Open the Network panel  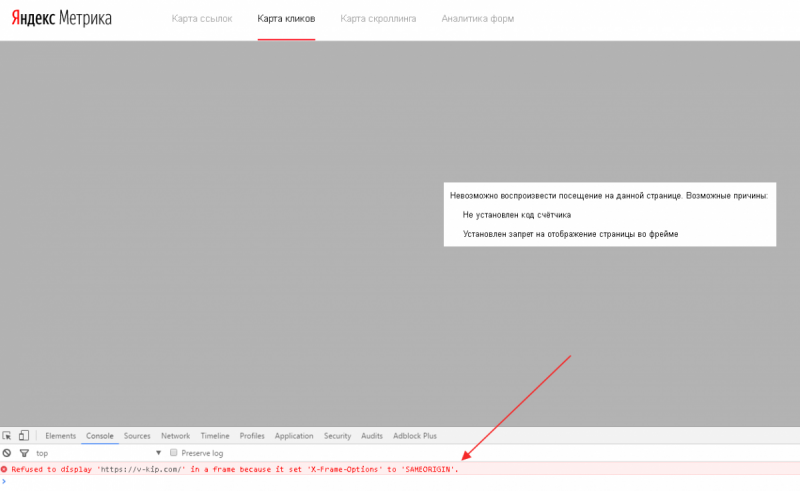175,436
